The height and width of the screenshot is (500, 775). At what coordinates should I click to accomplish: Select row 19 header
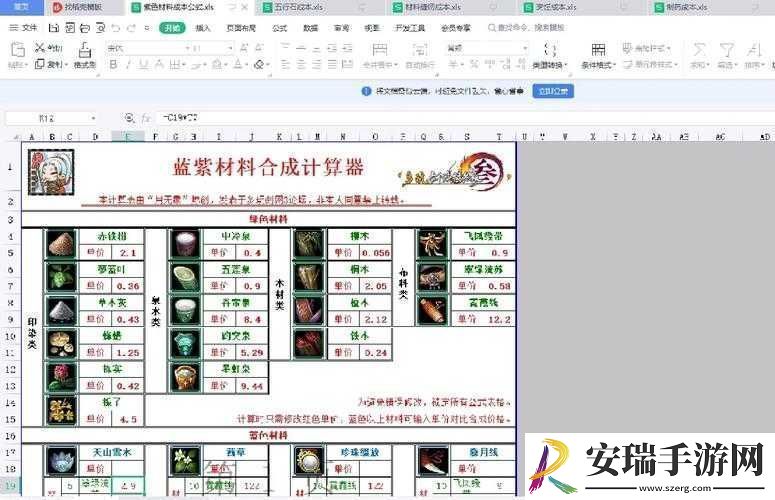coord(10,485)
